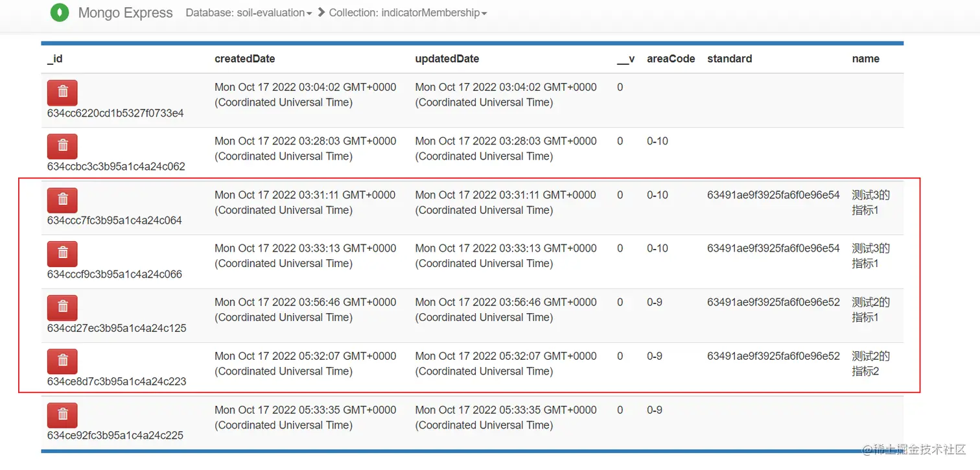Click createdDate cell showing 03:28:03

(305, 148)
